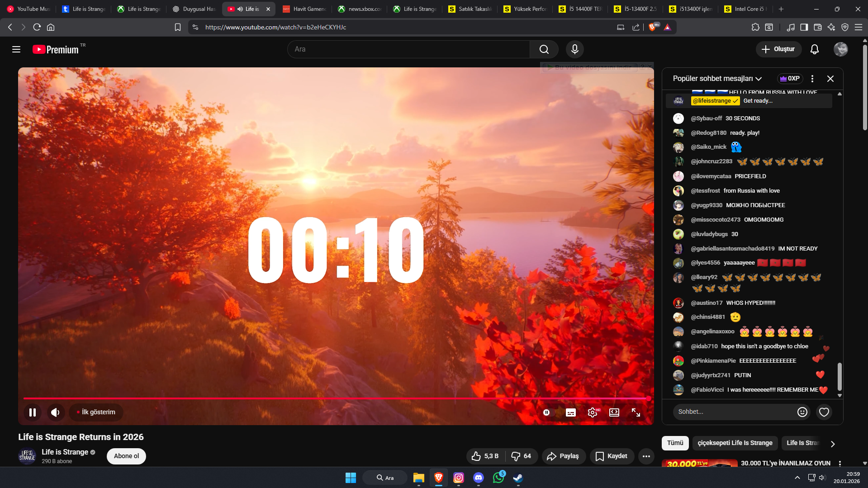Open YouTube notifications bell

(x=815, y=49)
